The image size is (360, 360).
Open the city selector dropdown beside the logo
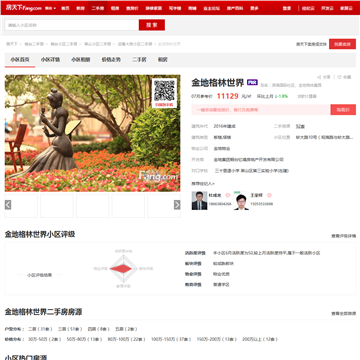tap(51, 8)
